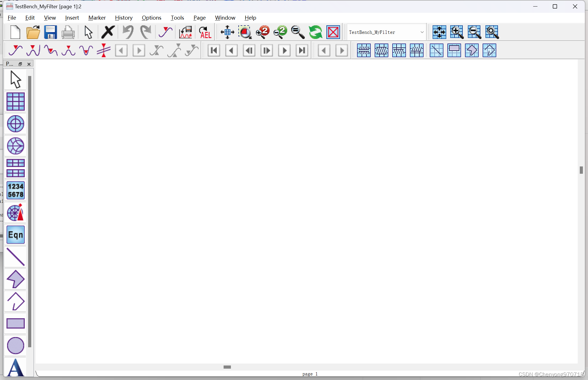The width and height of the screenshot is (588, 380).
Task: Click the first page navigation button
Action: tap(214, 50)
